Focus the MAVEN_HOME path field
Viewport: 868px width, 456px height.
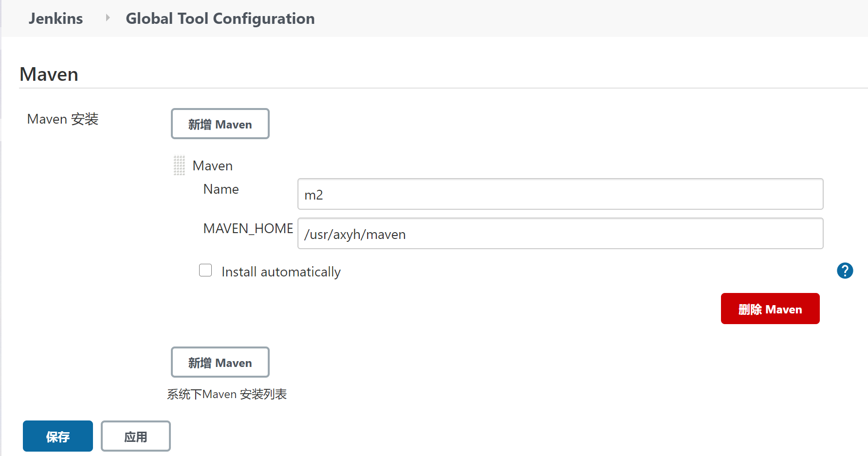click(560, 234)
